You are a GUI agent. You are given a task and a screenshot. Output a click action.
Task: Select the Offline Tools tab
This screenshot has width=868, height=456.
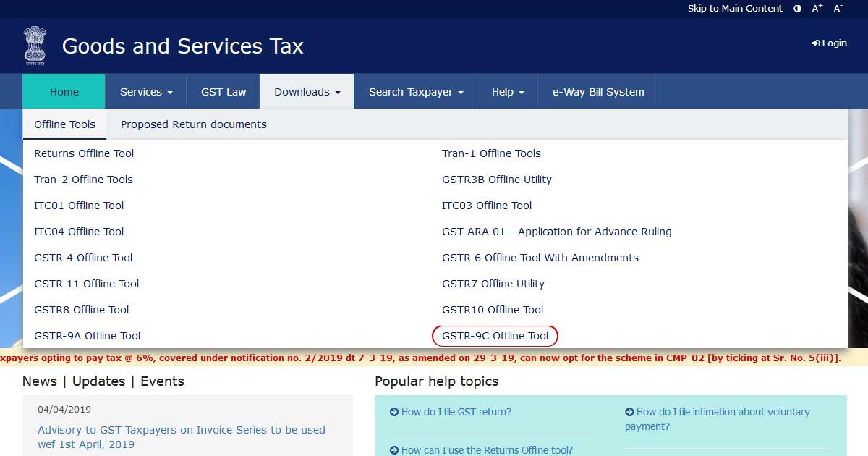click(64, 124)
